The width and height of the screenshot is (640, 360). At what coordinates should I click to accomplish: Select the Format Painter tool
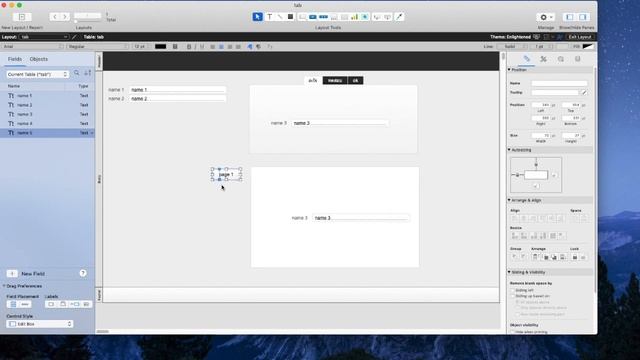[x=399, y=17]
